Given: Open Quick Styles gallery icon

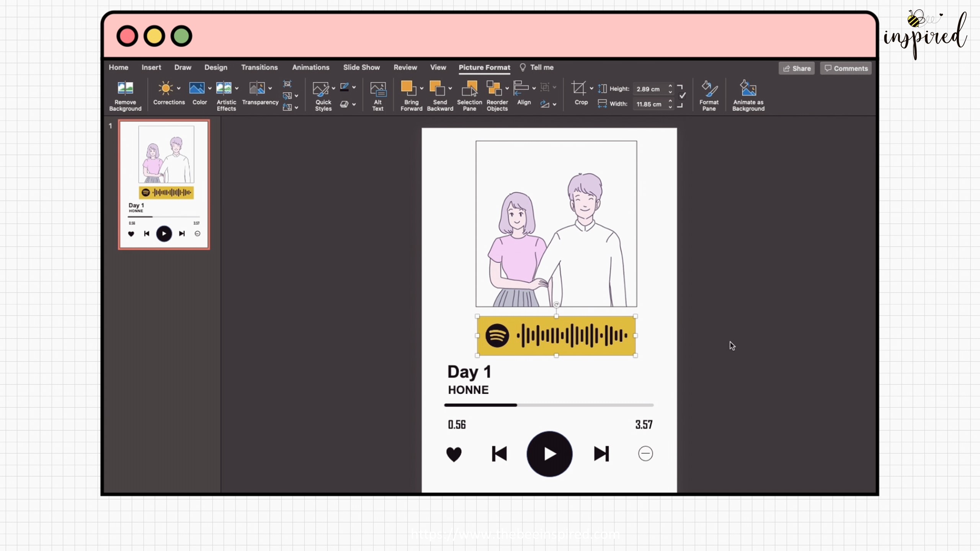Looking at the screenshot, I should coord(320,89).
